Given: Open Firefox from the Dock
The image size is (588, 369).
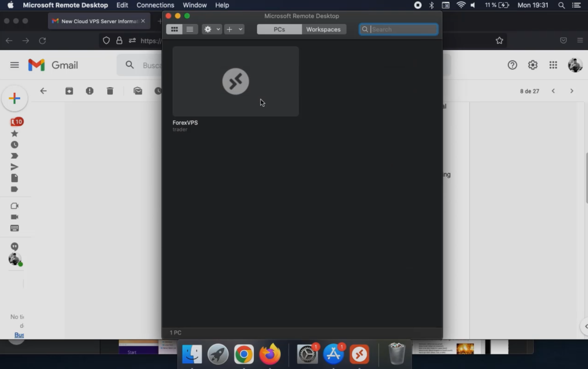Looking at the screenshot, I should tap(269, 354).
